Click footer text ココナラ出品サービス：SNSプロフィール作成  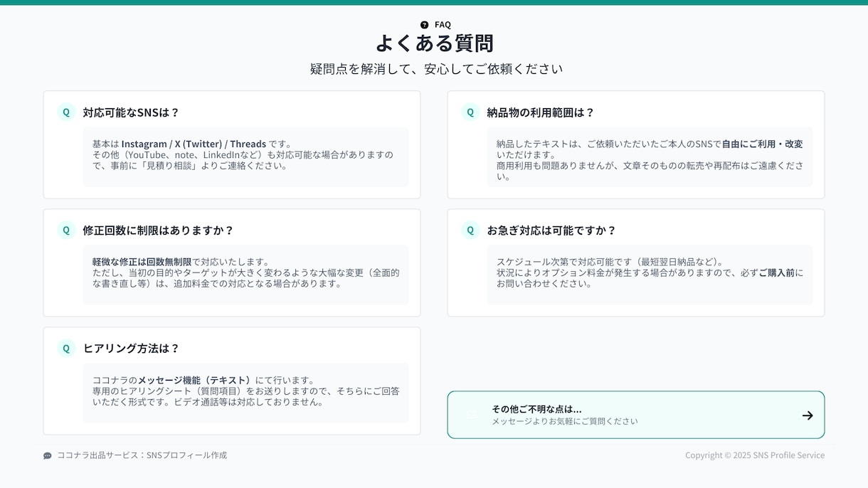pos(142,455)
